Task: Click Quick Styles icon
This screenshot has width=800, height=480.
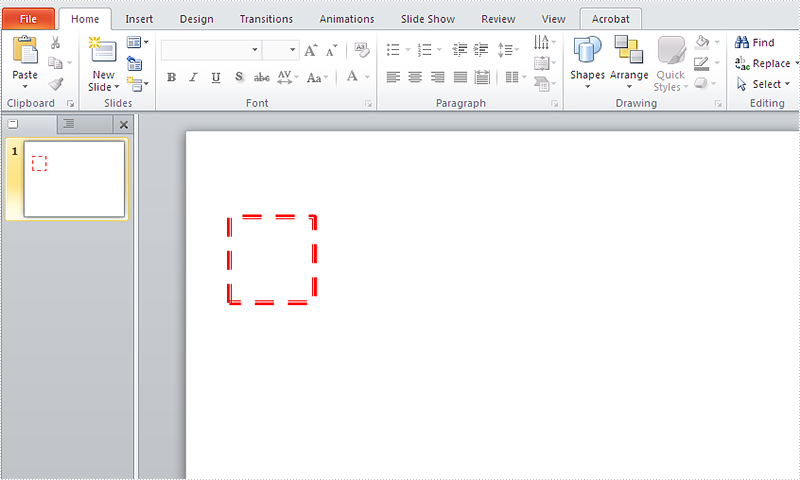Action: click(671, 50)
